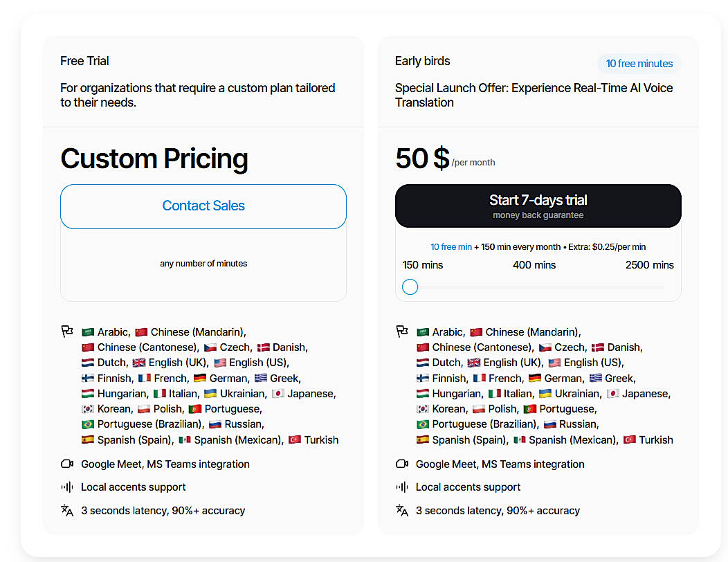The image size is (728, 562).
Task: Select the Chinese (Mandarin) flag icon
Action: pos(141,332)
